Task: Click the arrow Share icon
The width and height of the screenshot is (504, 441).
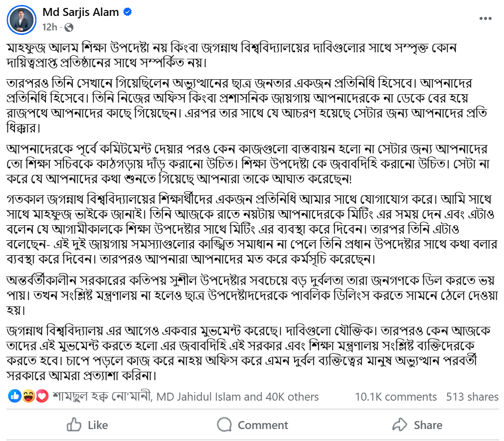Action: click(400, 425)
